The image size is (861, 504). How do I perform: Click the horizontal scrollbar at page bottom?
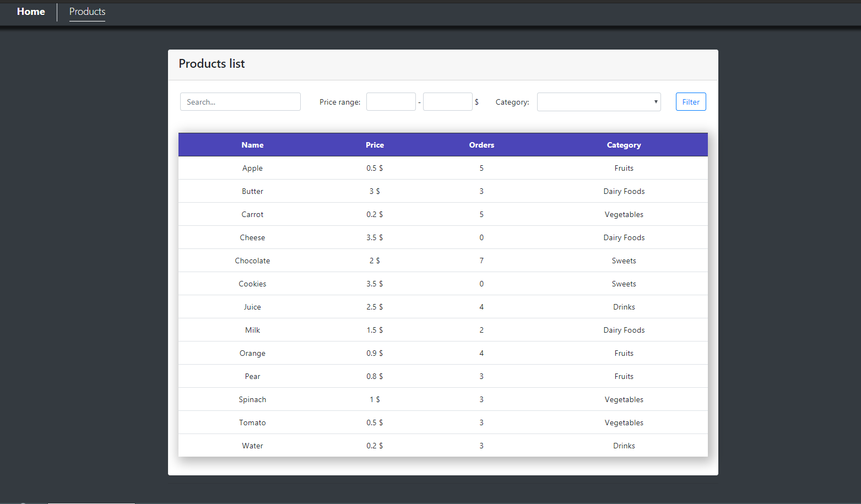click(91, 502)
